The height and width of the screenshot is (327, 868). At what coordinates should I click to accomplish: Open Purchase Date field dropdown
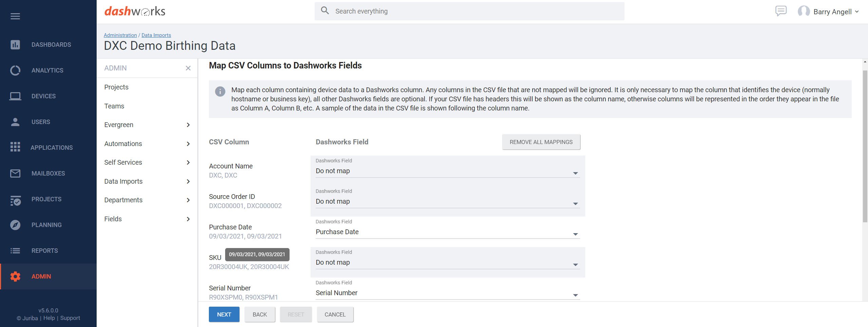click(x=448, y=232)
